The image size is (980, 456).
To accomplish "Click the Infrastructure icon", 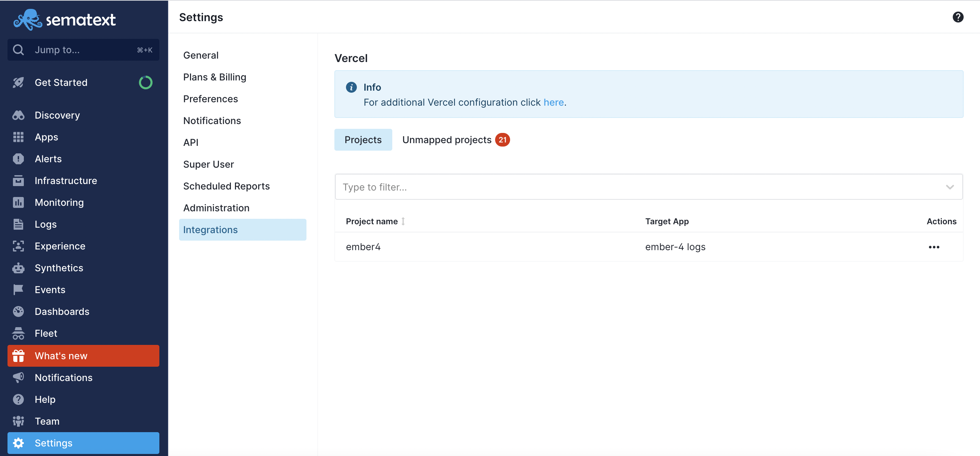I will click(18, 180).
